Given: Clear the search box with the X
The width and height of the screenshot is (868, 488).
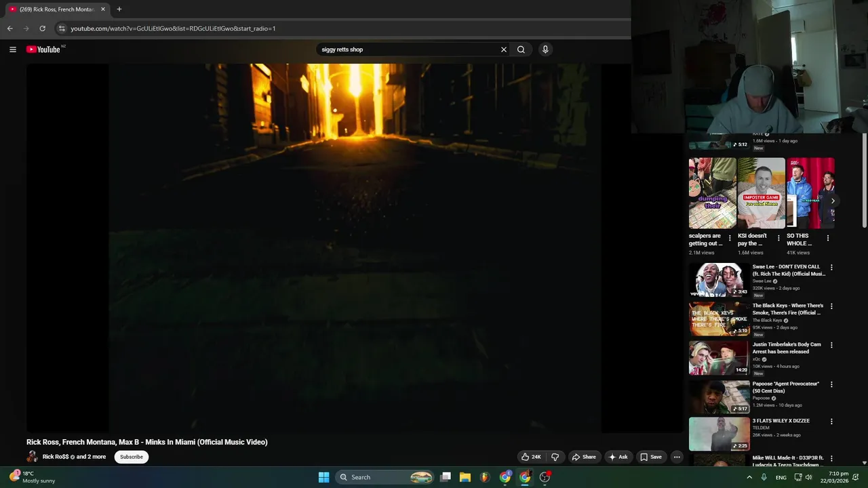Looking at the screenshot, I should [504, 49].
